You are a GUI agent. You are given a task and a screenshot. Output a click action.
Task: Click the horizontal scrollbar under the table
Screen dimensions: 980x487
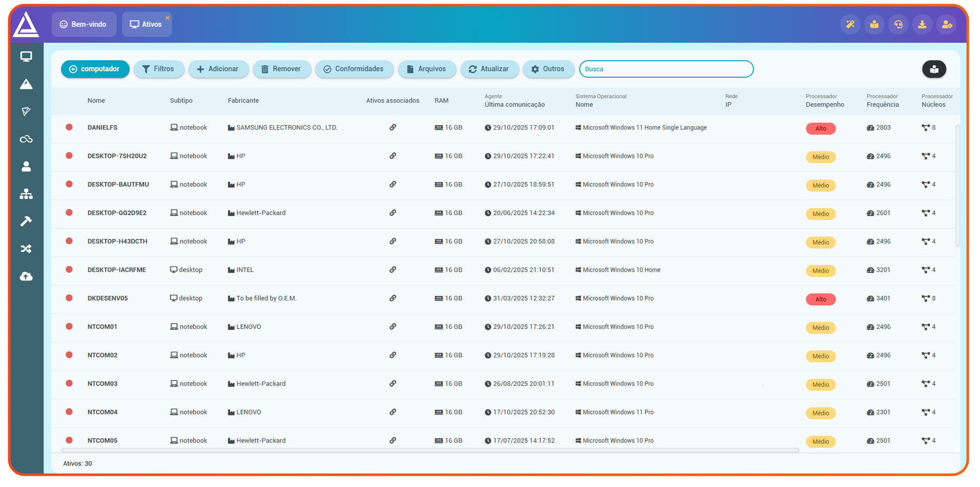429,450
